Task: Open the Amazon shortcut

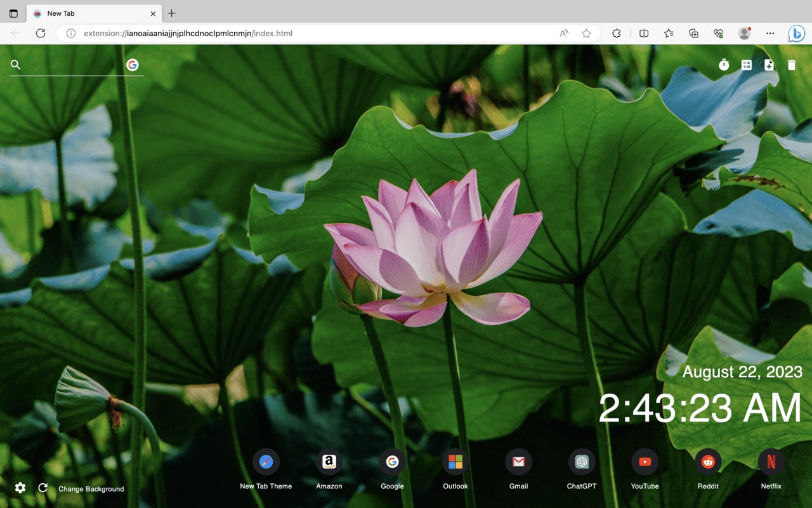Action: coord(329,471)
